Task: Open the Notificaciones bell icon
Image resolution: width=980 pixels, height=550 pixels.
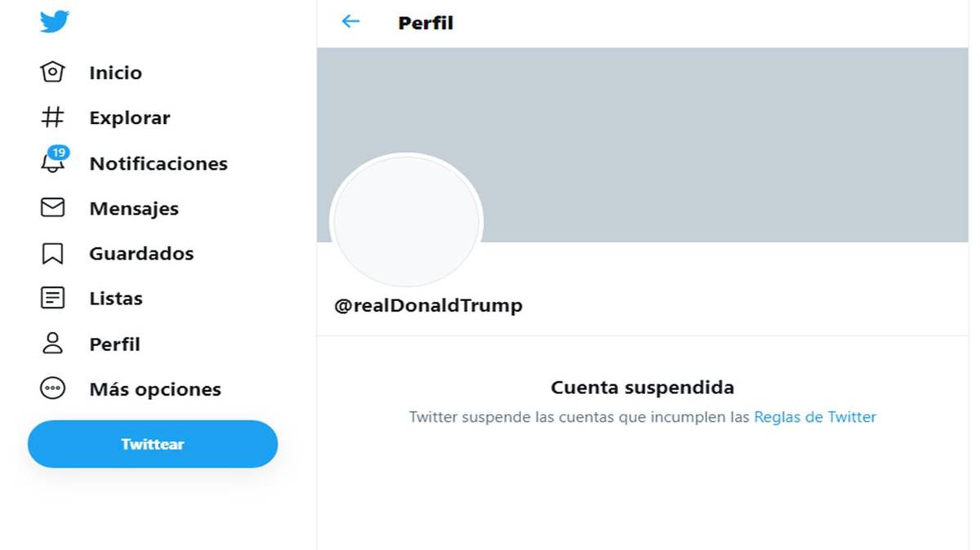Action: point(52,162)
